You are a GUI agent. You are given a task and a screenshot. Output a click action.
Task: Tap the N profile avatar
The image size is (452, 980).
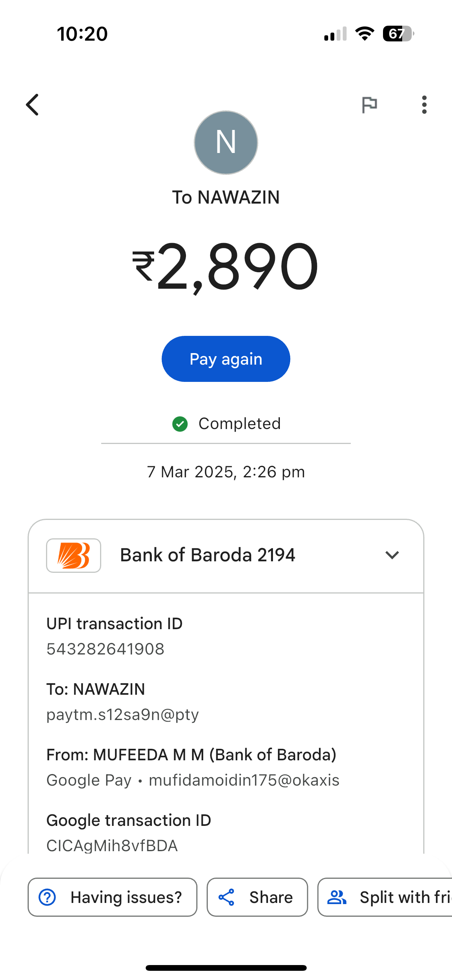(x=226, y=143)
